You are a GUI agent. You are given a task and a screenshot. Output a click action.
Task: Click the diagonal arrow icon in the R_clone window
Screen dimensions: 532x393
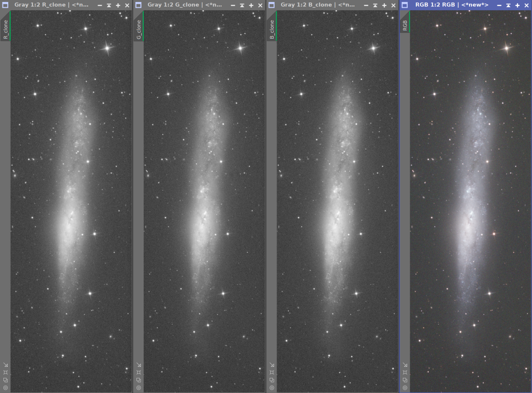tap(5, 365)
